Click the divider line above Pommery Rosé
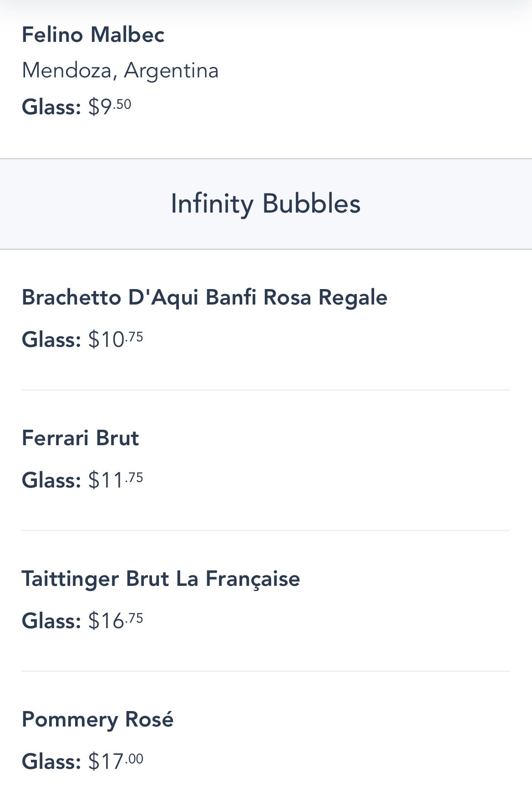Viewport: 532px width, 808px height. (x=266, y=671)
